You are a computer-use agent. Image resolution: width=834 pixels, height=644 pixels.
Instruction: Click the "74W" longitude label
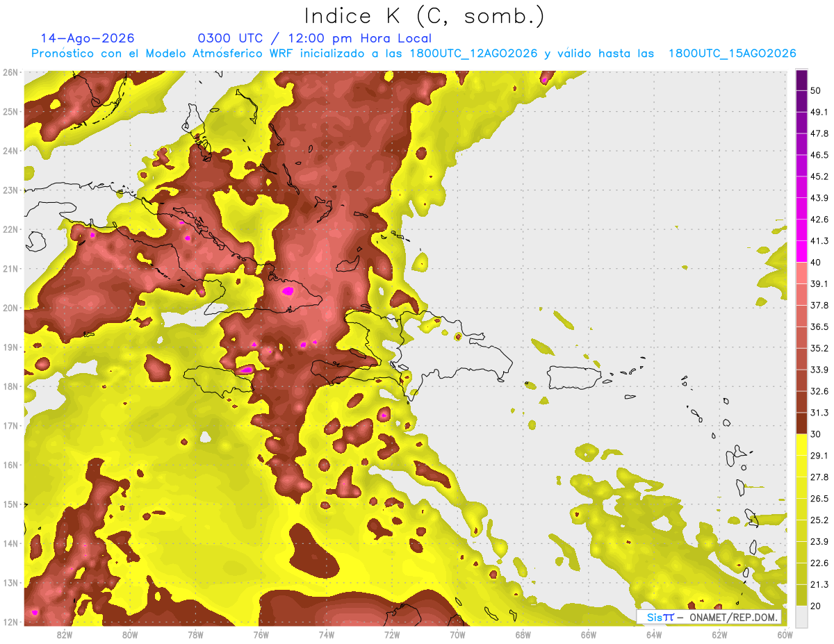pos(327,635)
